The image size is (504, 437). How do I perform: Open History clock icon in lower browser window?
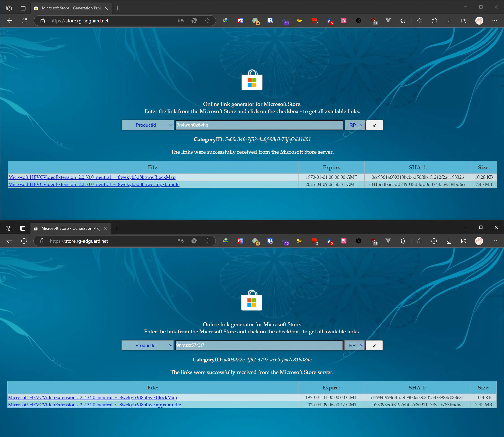(434, 241)
